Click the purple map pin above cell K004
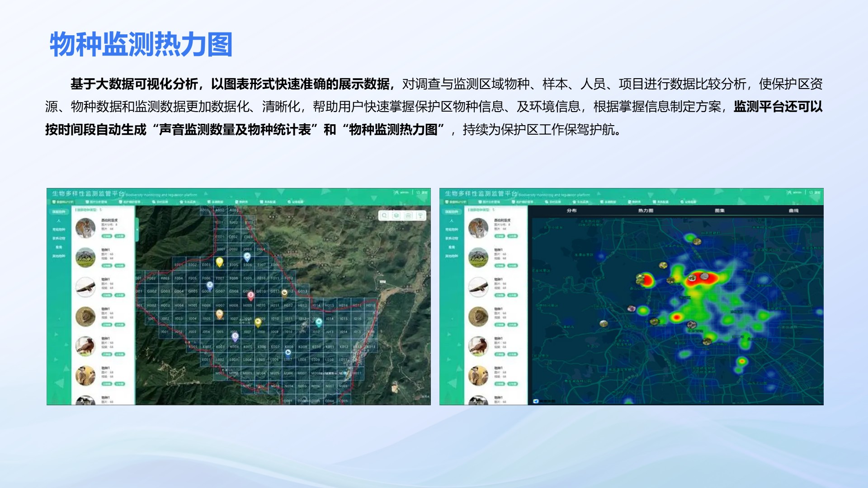The height and width of the screenshot is (488, 868). pos(235,336)
